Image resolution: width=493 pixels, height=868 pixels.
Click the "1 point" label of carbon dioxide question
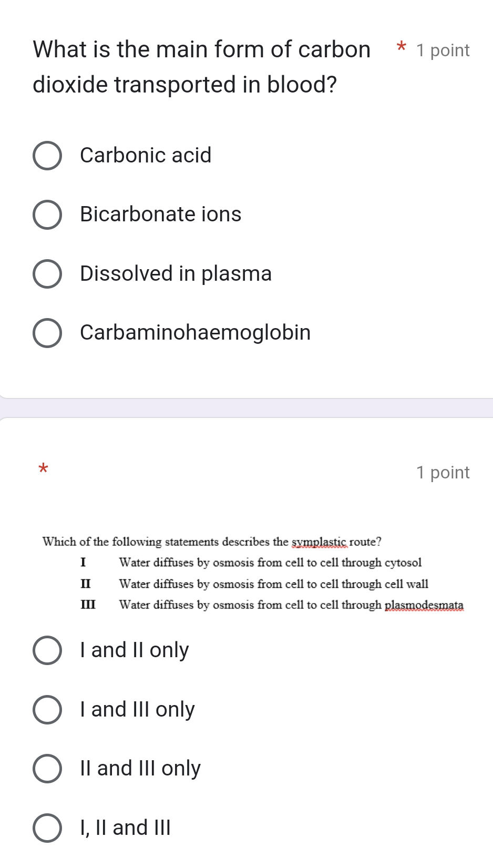443,50
